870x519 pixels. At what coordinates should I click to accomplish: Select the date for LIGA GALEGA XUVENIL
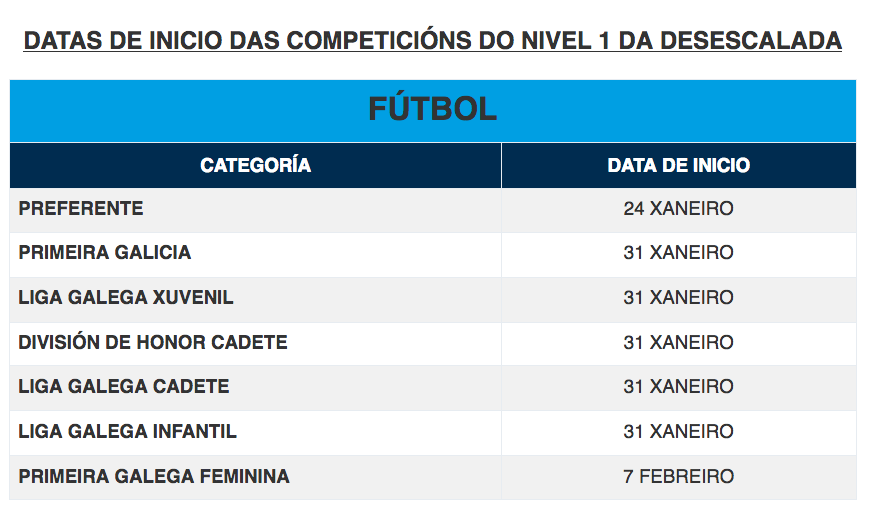point(679,298)
